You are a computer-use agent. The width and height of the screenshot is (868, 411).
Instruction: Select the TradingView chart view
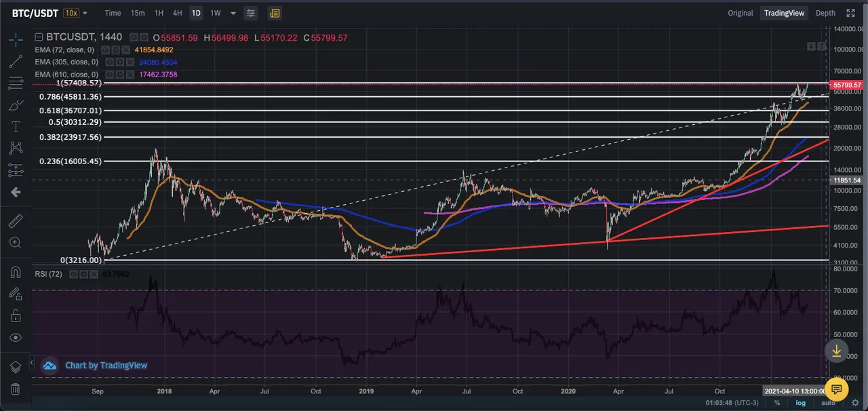(784, 13)
